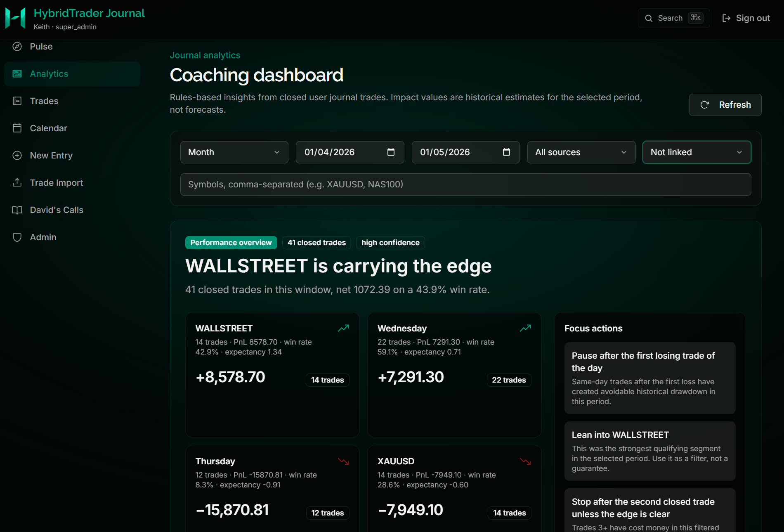Image resolution: width=784 pixels, height=532 pixels.
Task: Open the Search box
Action: (x=674, y=18)
